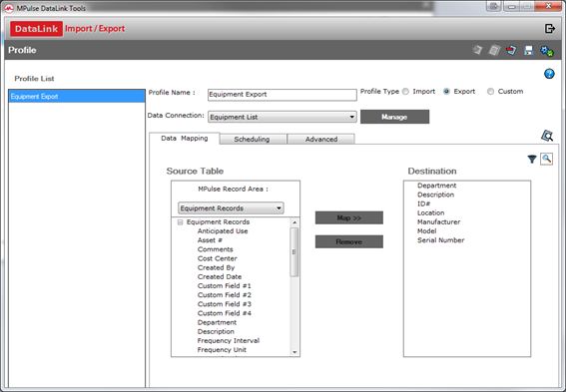Select the Import profile type radio
Image resolution: width=566 pixels, height=392 pixels.
pyautogui.click(x=405, y=92)
